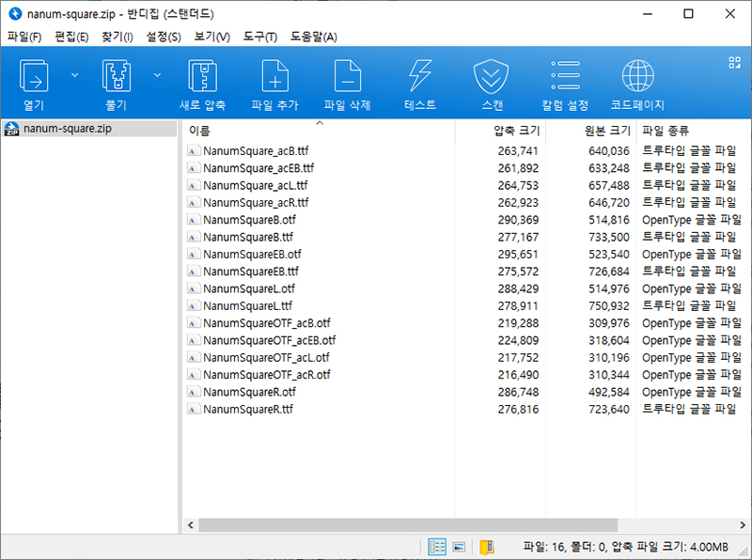The width and height of the screenshot is (752, 560).
Task: Click the 코드페이지 globe icon
Action: point(637,76)
